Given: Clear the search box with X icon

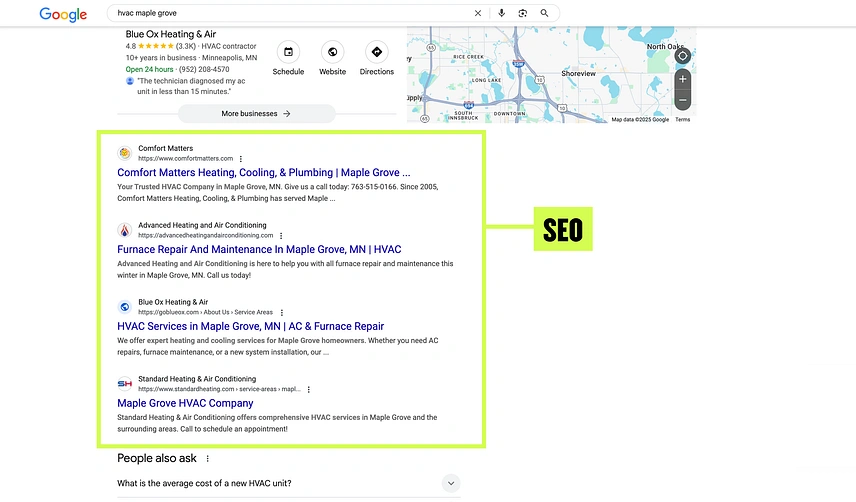Looking at the screenshot, I should (x=477, y=13).
